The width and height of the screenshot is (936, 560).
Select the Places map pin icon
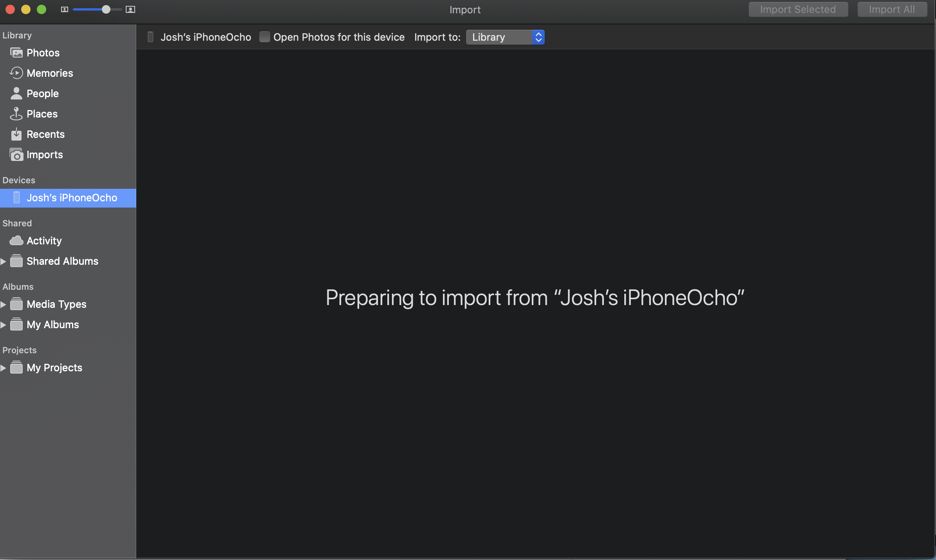(16, 114)
